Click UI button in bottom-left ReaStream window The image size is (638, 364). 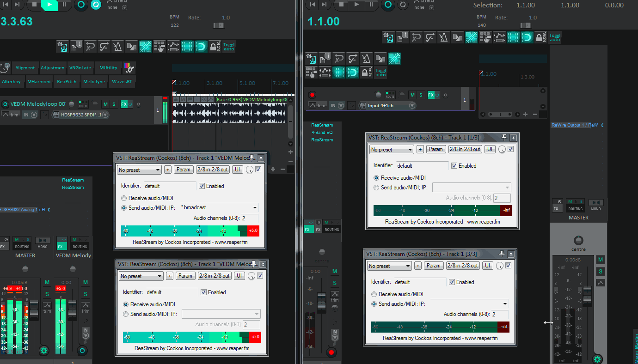point(239,276)
